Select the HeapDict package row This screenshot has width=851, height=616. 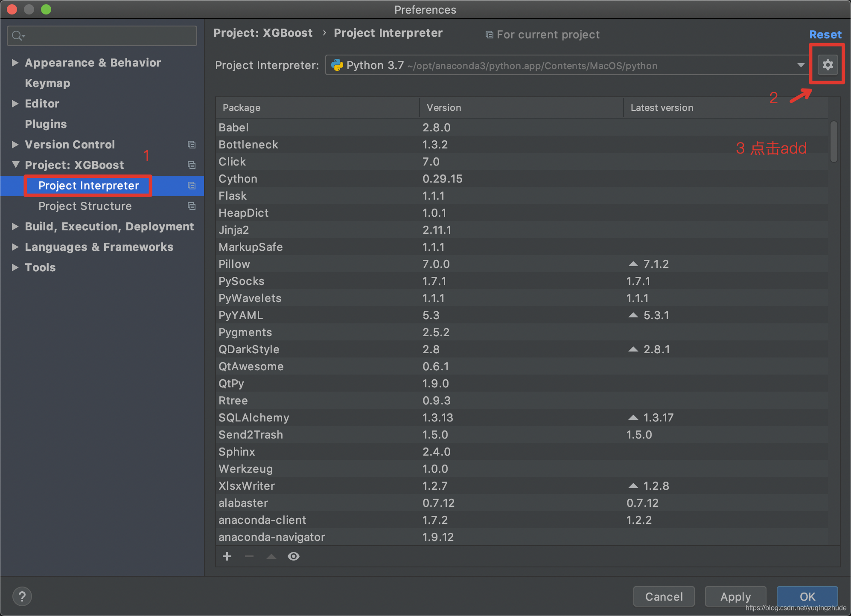(522, 213)
